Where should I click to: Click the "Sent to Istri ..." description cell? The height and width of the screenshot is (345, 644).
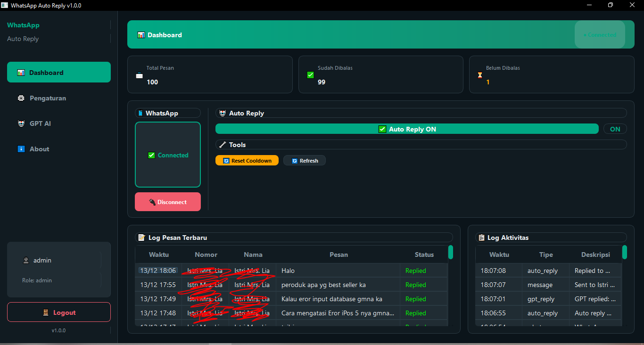(595, 285)
